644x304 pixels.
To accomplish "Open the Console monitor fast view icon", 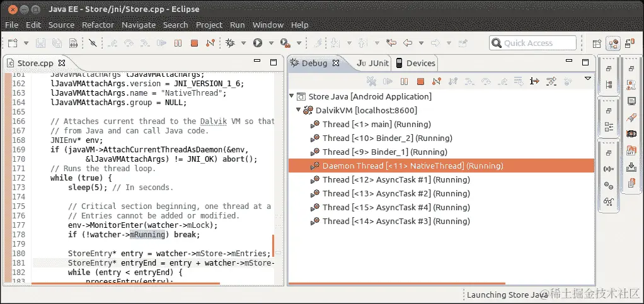I will [631, 101].
